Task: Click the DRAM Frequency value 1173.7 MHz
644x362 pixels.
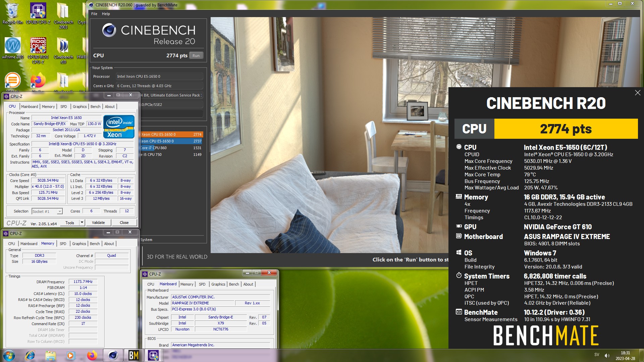Action: pos(83,282)
